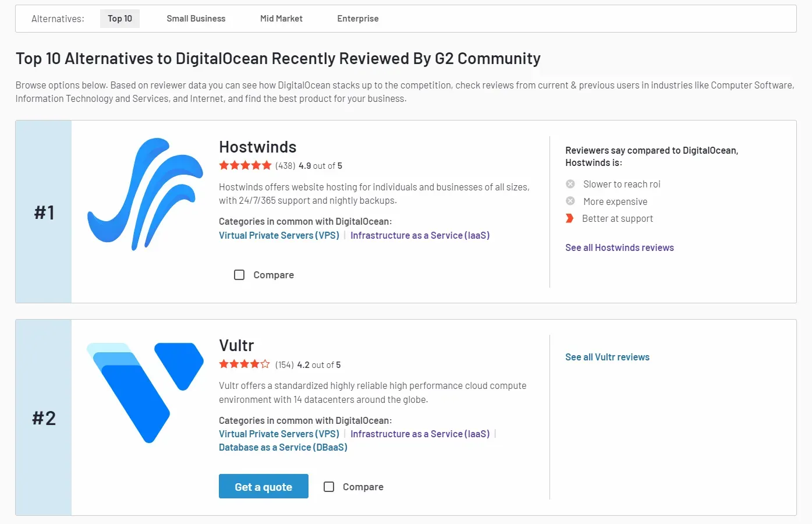The height and width of the screenshot is (524, 812).
Task: Open Vultr's Database as a Service (DBaaS) link
Action: click(x=283, y=447)
